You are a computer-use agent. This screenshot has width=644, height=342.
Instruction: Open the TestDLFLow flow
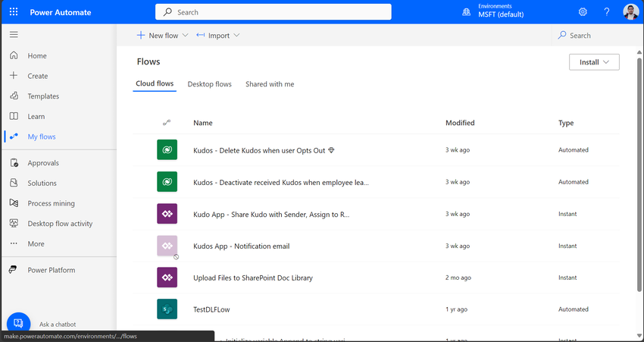click(x=211, y=309)
